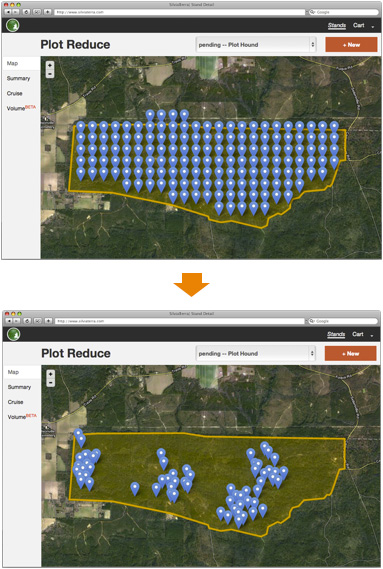Viewport: 383px width, 569px height.
Task: Open the pending -- Plot Hound dropdown in pin-grid window
Action: pyautogui.click(x=256, y=45)
